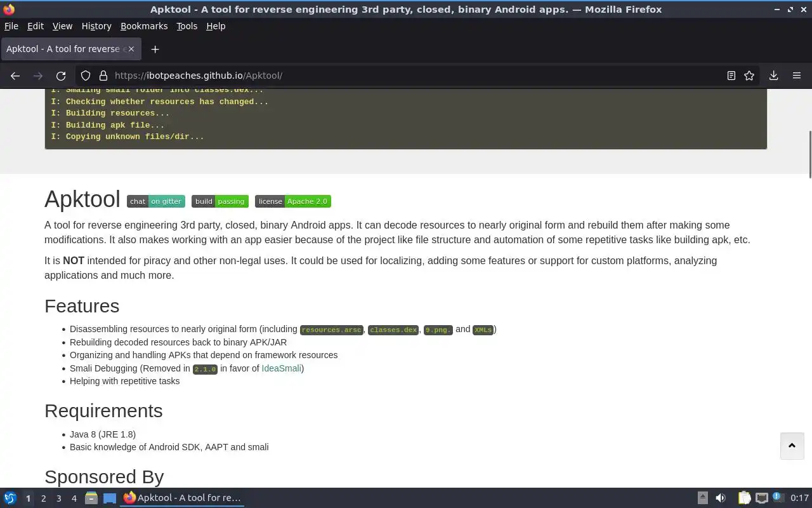812x508 pixels.
Task: Click the 'Java 8 (JRE 1.8)' list item
Action: tap(103, 434)
